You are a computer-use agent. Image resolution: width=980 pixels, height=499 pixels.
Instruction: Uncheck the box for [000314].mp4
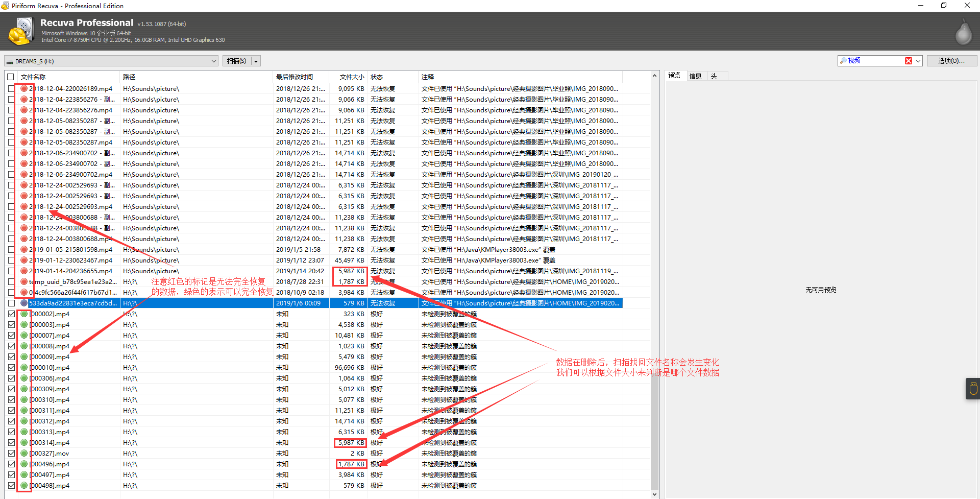(11, 443)
